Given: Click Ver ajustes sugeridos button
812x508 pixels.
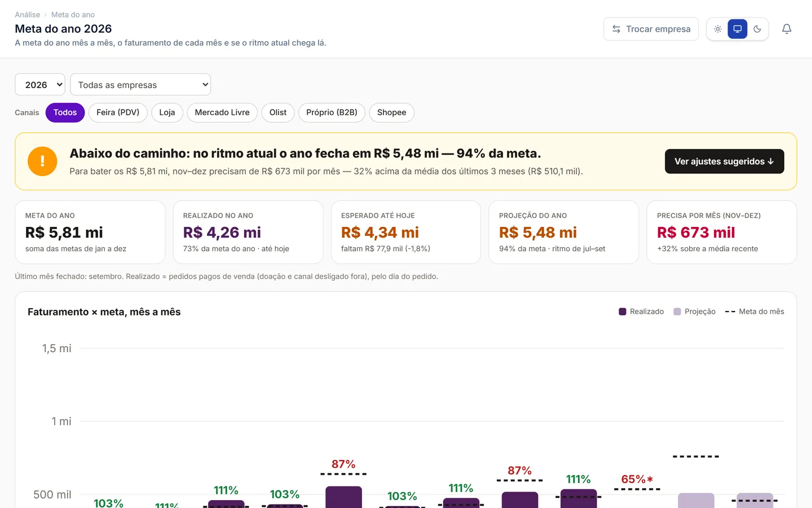Looking at the screenshot, I should [x=724, y=161].
